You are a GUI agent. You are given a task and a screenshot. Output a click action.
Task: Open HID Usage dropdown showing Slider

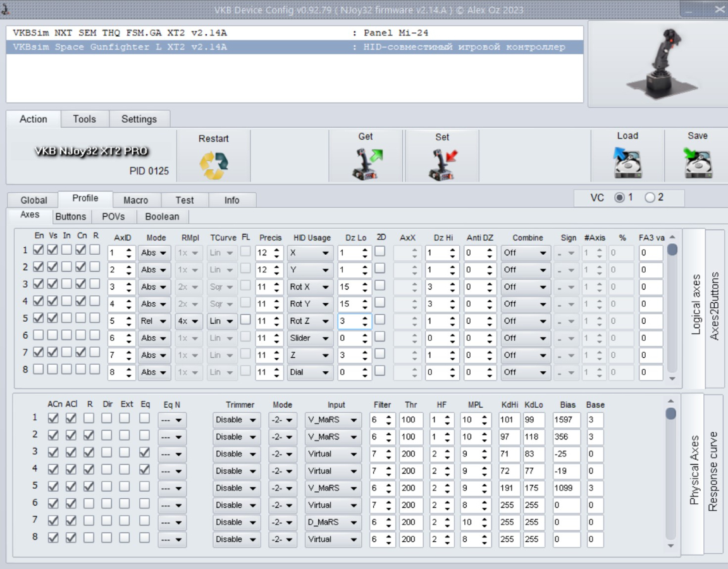tap(310, 338)
